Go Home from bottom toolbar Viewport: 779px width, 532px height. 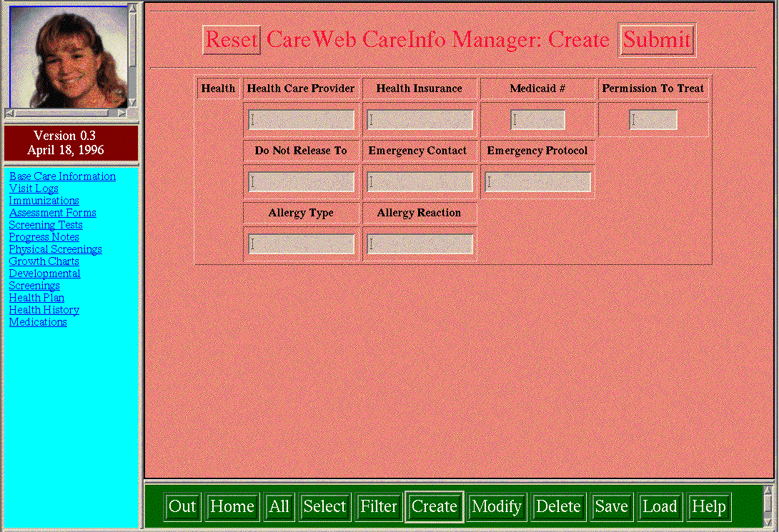pyautogui.click(x=232, y=507)
